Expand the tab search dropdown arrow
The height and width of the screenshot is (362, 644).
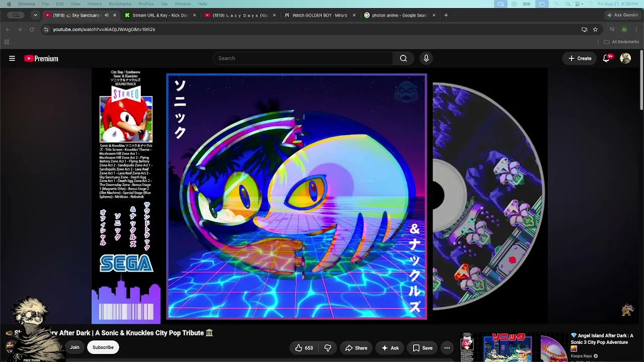click(35, 15)
